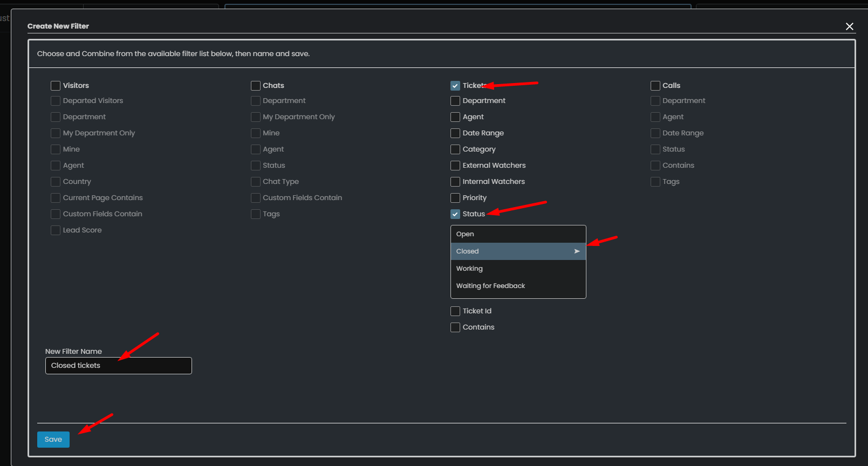Enable the tickets Contains checkbox
868x466 pixels.
pyautogui.click(x=455, y=327)
